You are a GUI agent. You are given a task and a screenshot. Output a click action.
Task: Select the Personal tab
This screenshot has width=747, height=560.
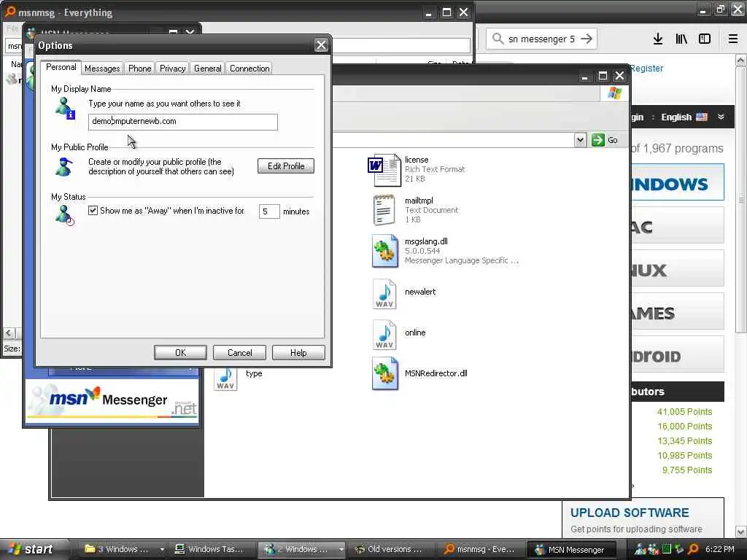click(61, 67)
